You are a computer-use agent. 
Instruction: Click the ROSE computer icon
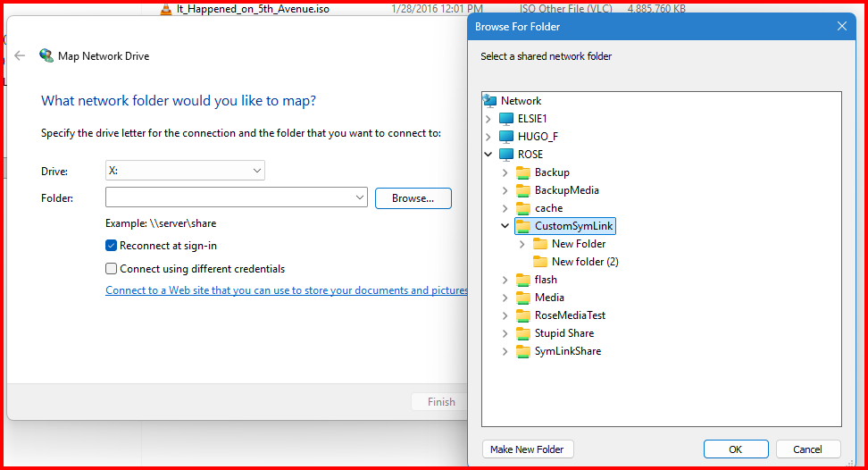coord(506,154)
